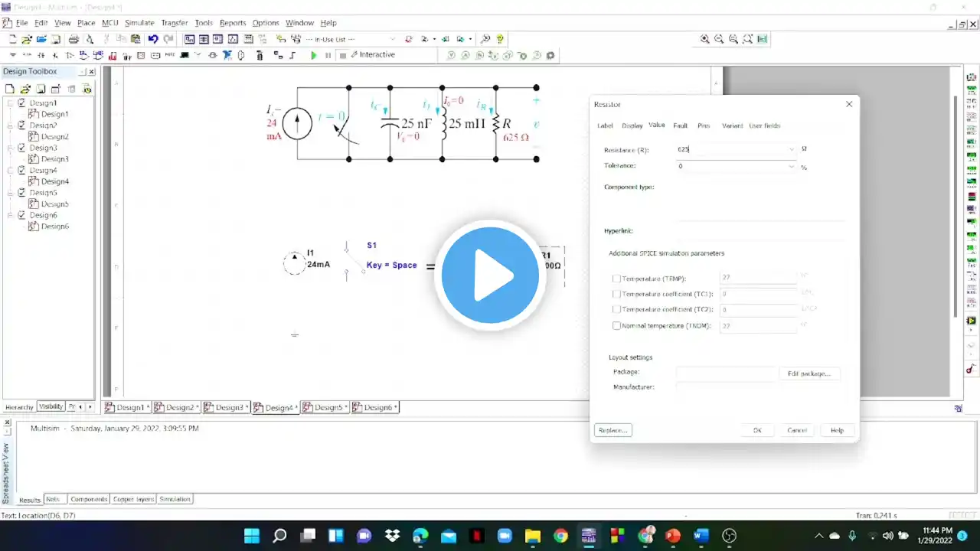Click the Resistance (R) input field
The image size is (980, 551).
[x=737, y=149]
